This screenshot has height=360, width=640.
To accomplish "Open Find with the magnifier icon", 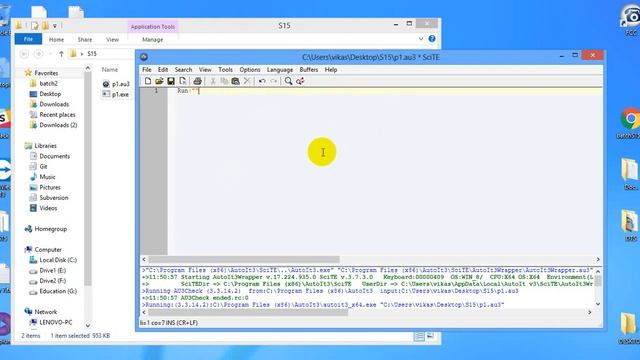I will click(289, 81).
